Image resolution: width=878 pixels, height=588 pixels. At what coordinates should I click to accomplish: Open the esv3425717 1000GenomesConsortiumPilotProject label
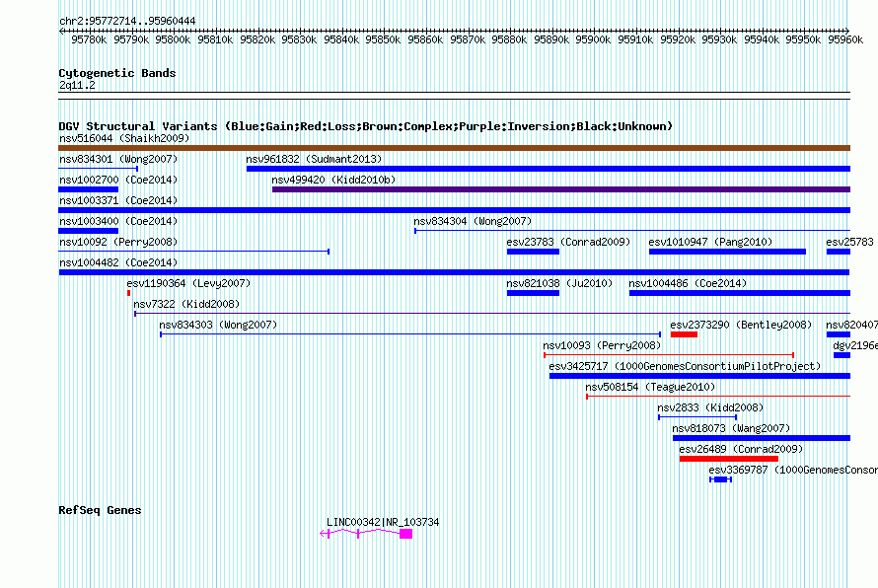pos(685,366)
